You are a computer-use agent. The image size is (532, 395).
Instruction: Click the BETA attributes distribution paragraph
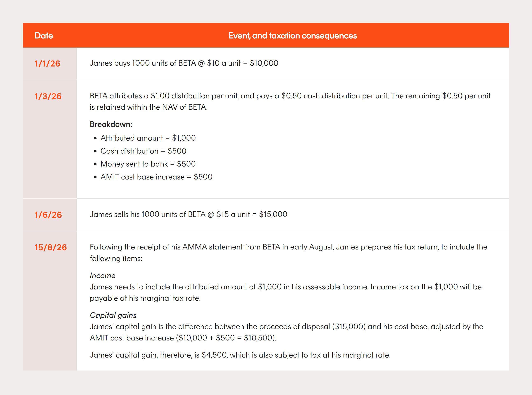(x=290, y=101)
